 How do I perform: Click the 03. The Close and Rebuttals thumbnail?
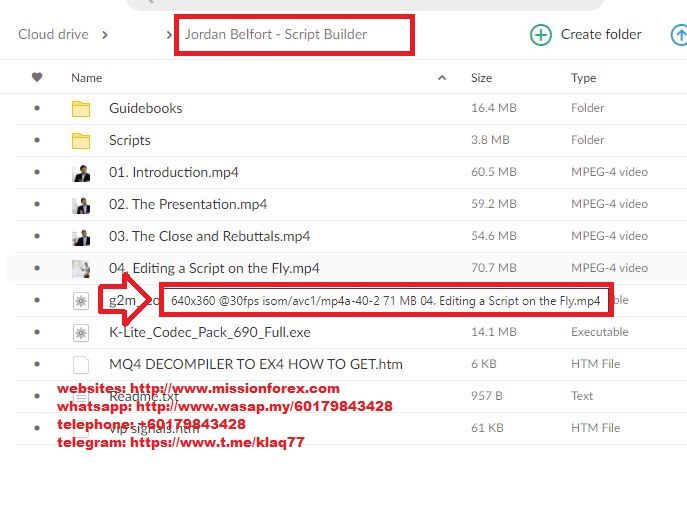pos(81,237)
